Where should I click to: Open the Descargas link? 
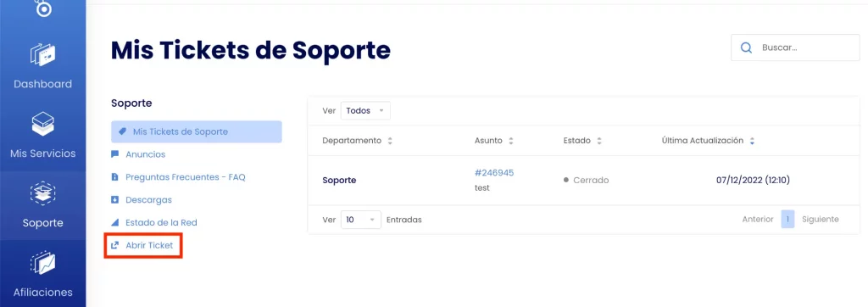tap(149, 199)
